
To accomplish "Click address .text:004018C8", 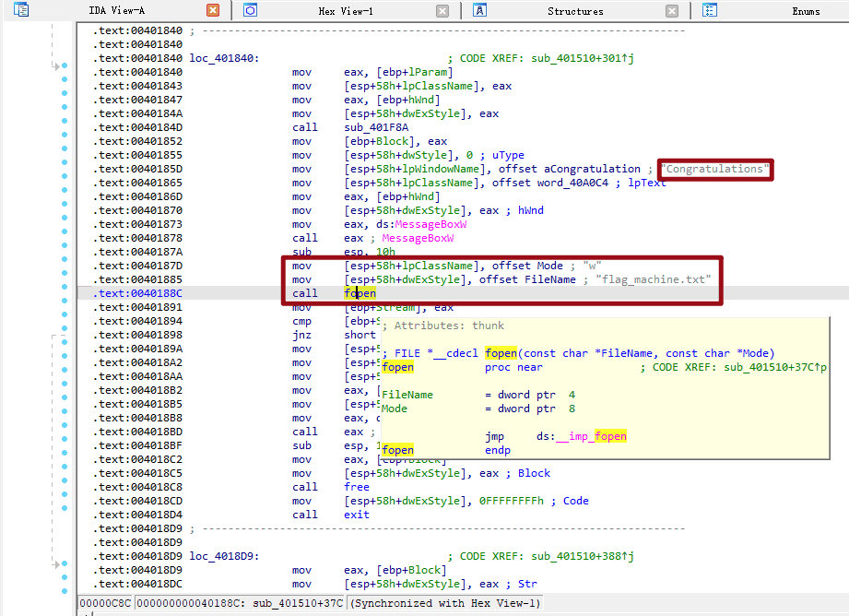I will pyautogui.click(x=137, y=487).
